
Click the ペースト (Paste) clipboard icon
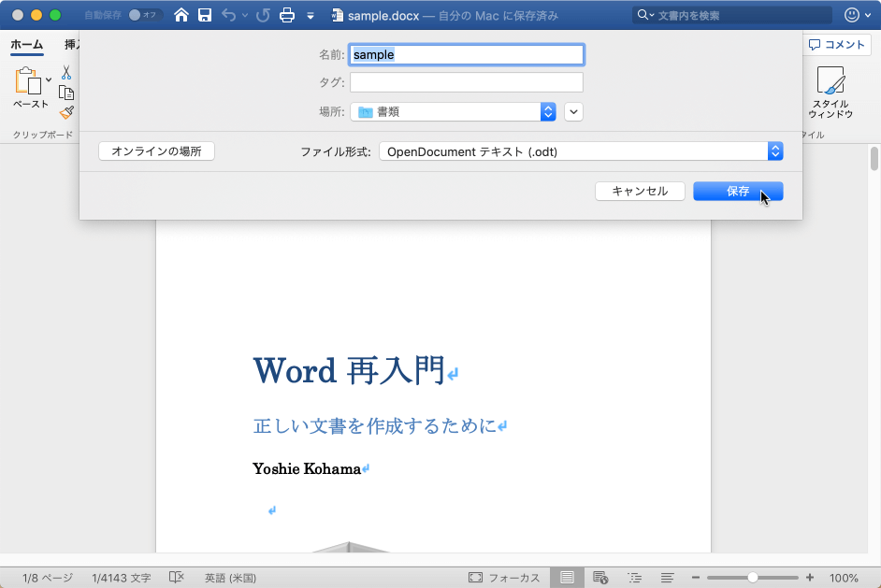28,81
